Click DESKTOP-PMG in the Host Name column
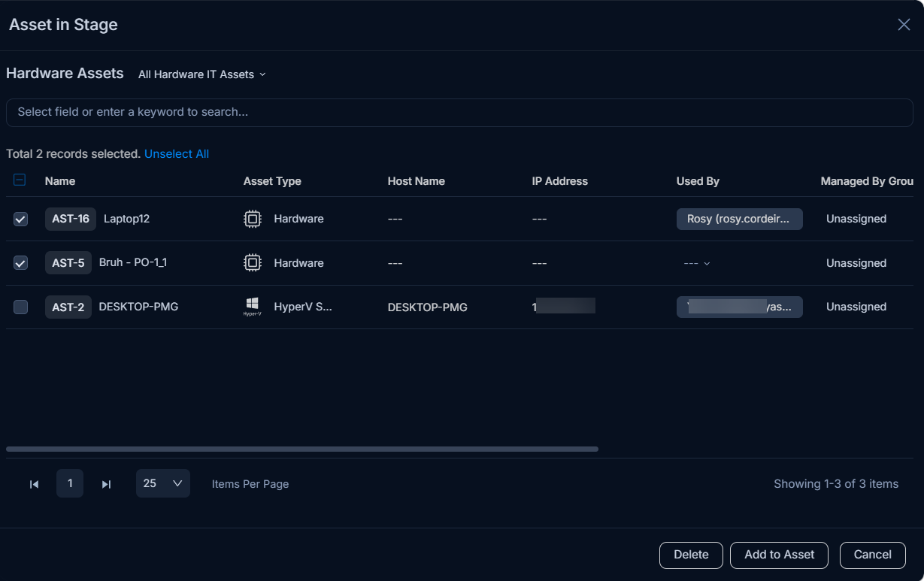924x581 pixels. click(x=428, y=307)
